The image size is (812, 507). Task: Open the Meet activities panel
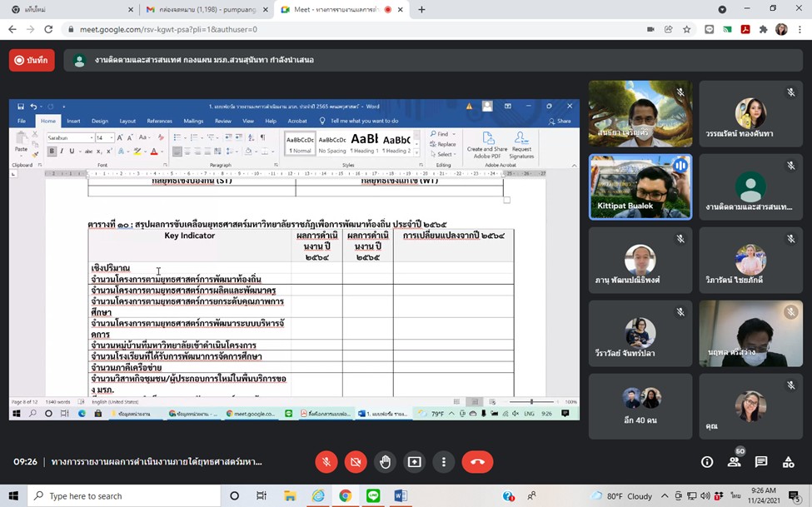pos(788,461)
